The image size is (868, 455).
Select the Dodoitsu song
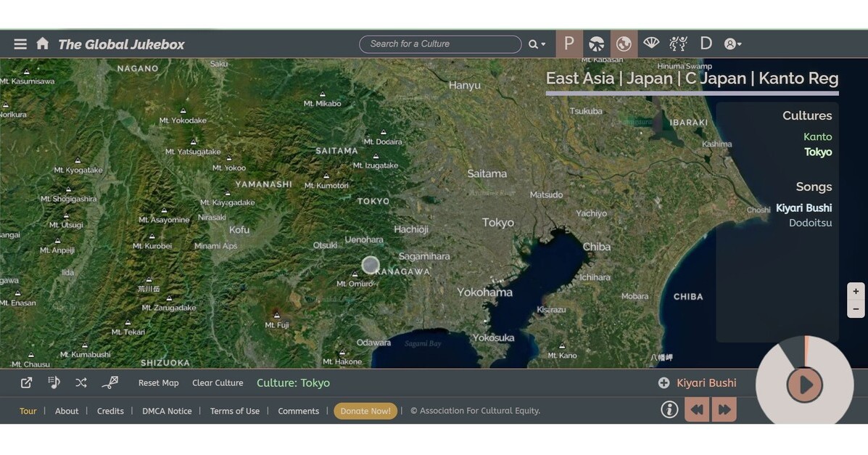point(810,223)
